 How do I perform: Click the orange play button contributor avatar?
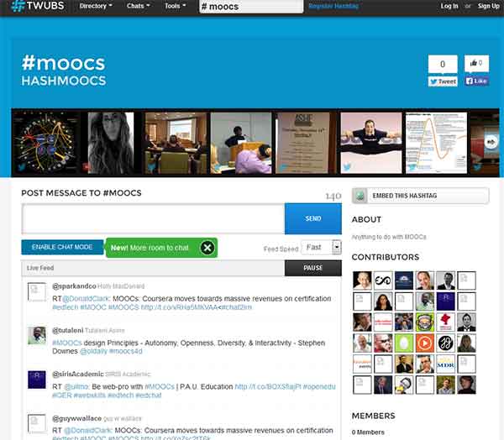(x=424, y=343)
